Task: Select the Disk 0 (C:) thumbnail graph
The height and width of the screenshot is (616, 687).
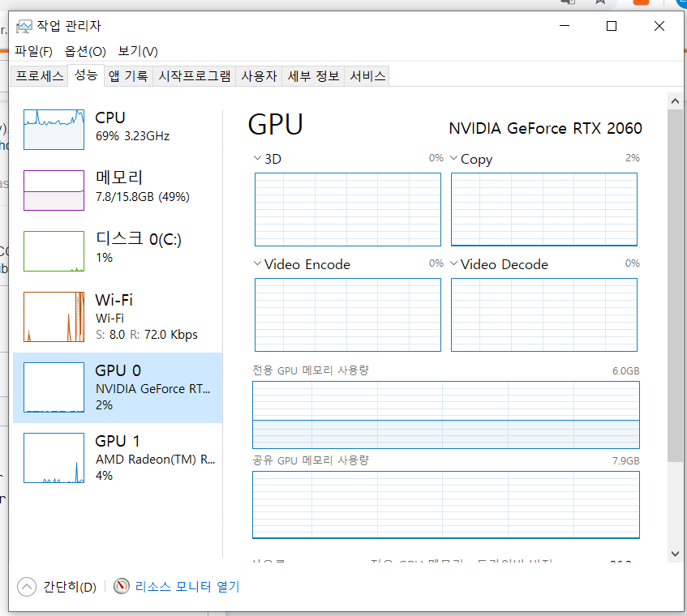Action: pos(54,251)
